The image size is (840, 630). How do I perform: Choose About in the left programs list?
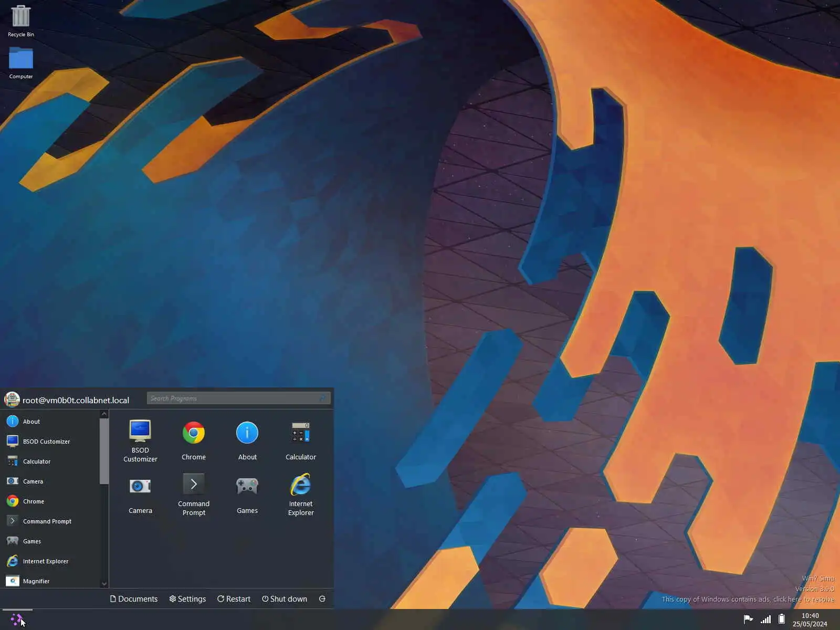(50, 422)
